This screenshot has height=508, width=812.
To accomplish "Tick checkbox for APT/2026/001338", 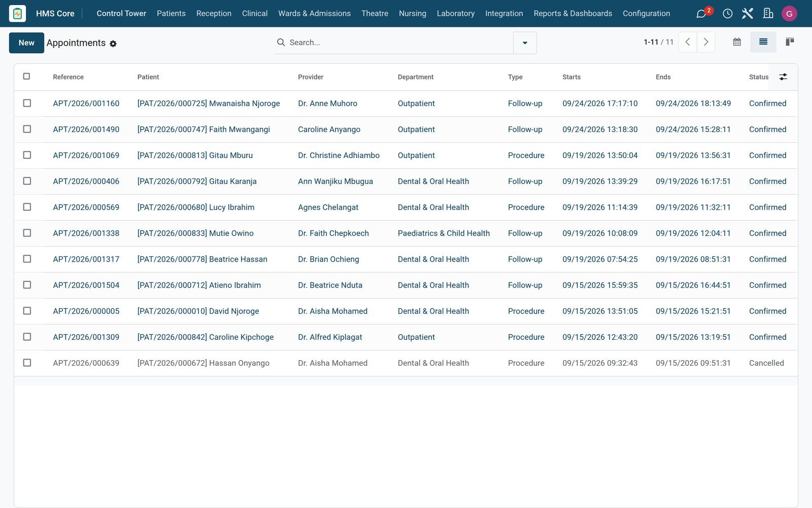I will pyautogui.click(x=27, y=233).
